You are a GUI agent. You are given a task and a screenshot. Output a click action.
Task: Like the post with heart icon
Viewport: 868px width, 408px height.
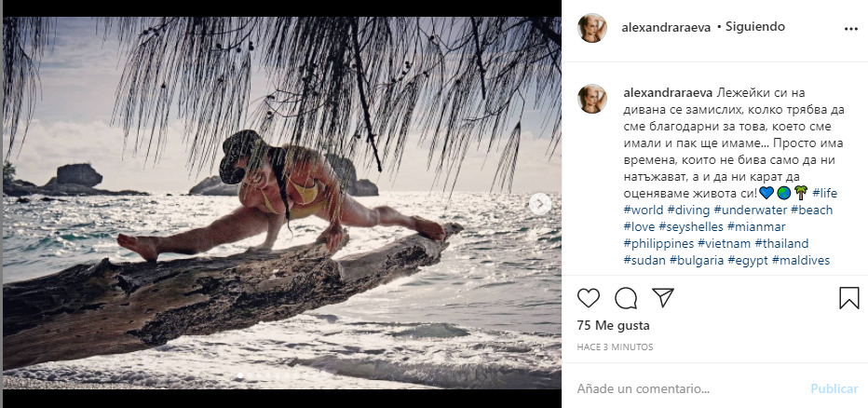589,298
